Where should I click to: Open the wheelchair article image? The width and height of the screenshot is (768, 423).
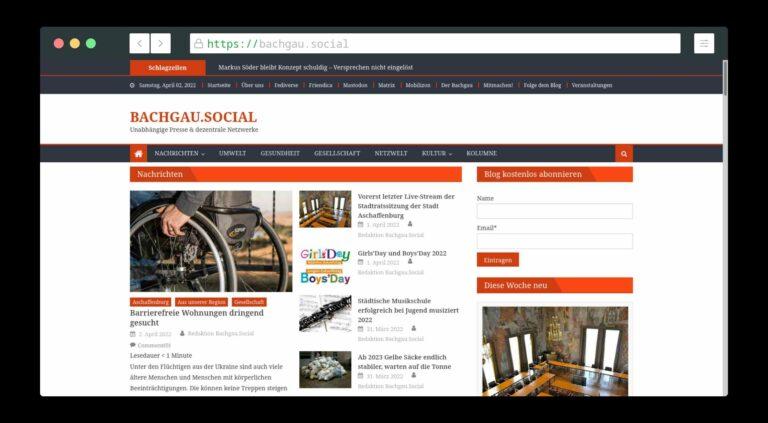[211, 241]
